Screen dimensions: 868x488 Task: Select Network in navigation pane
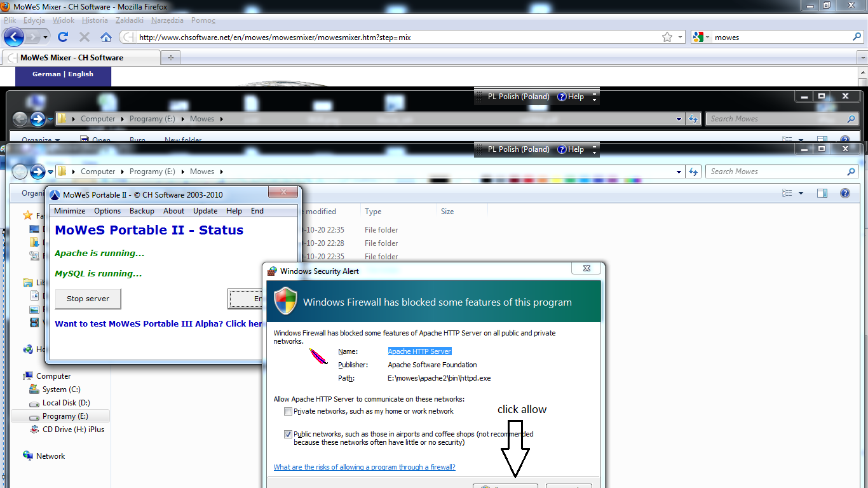[x=50, y=456]
